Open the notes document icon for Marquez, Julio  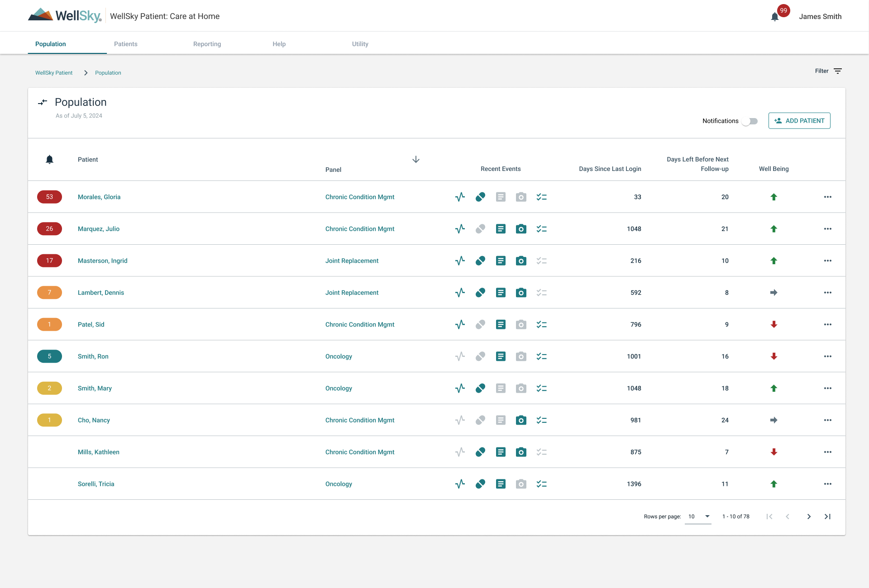click(501, 229)
